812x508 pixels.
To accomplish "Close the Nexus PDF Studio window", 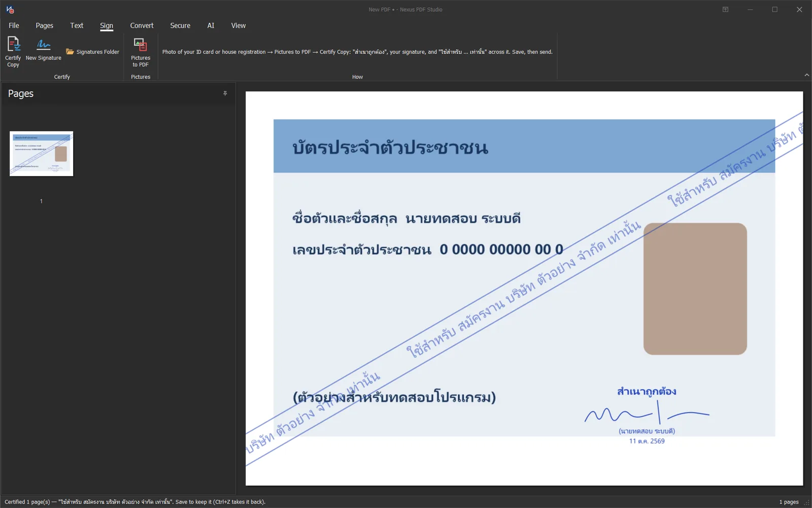I will (x=799, y=9).
